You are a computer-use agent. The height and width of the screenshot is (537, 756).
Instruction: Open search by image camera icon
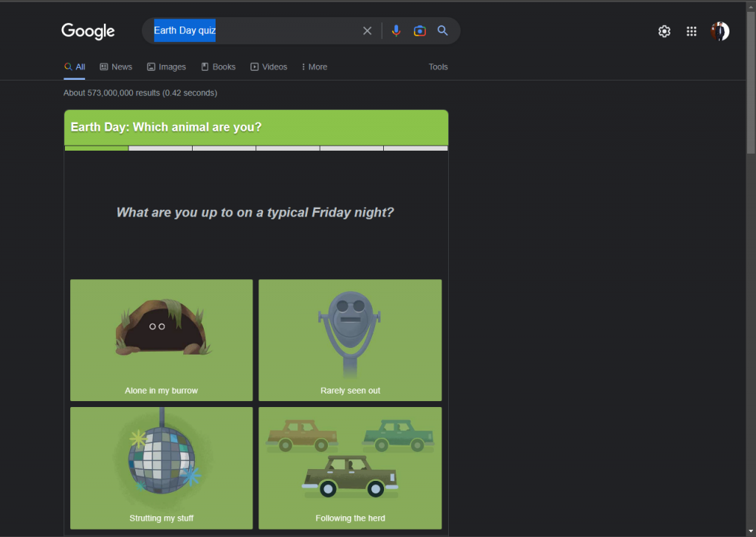(419, 31)
